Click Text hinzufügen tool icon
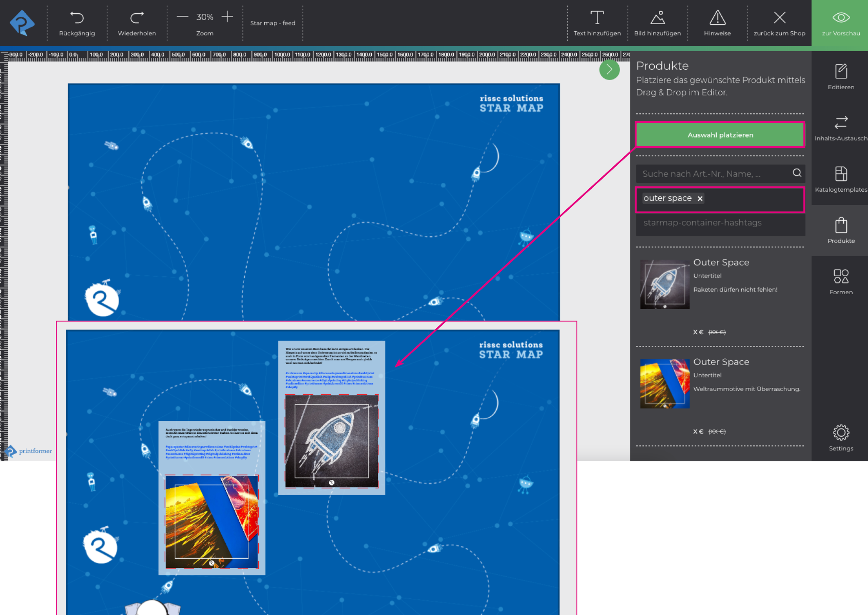Screen dimensions: 868x615 (597, 17)
